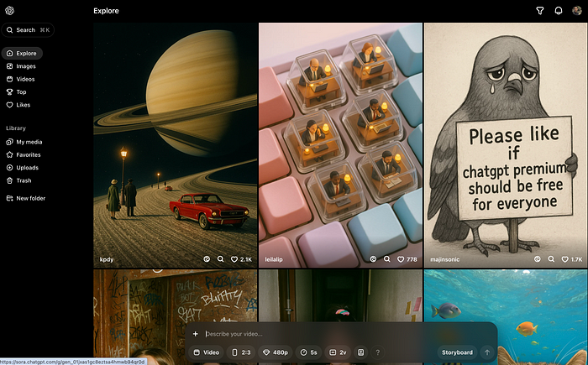The height and width of the screenshot is (365, 588).
Task: Open the filter icon in the header
Action: tap(540, 11)
